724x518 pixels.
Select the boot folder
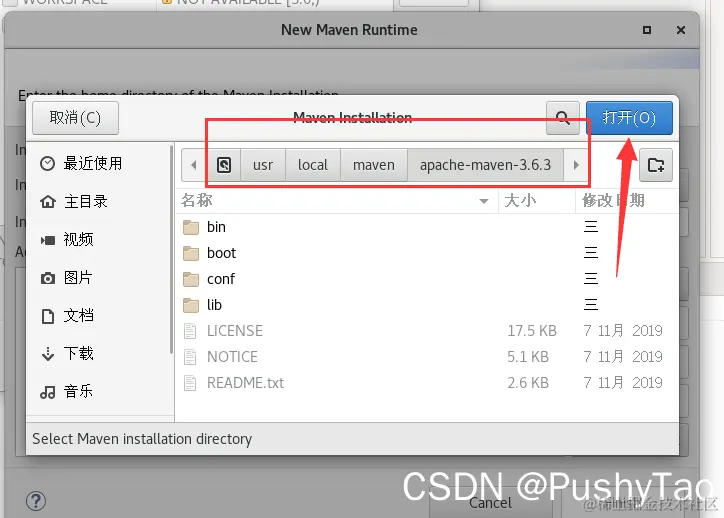coord(427,253)
